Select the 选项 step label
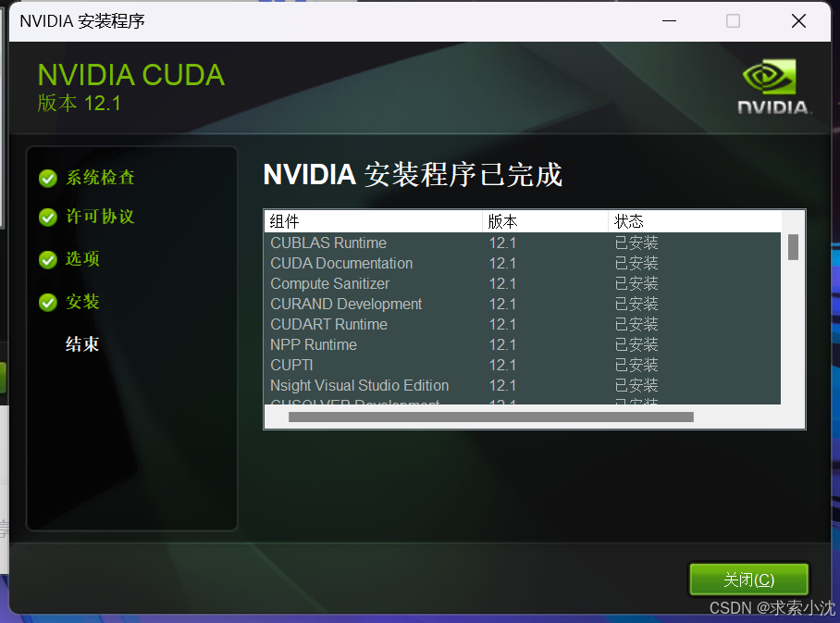Screen dimensions: 840x623 [x=82, y=259]
